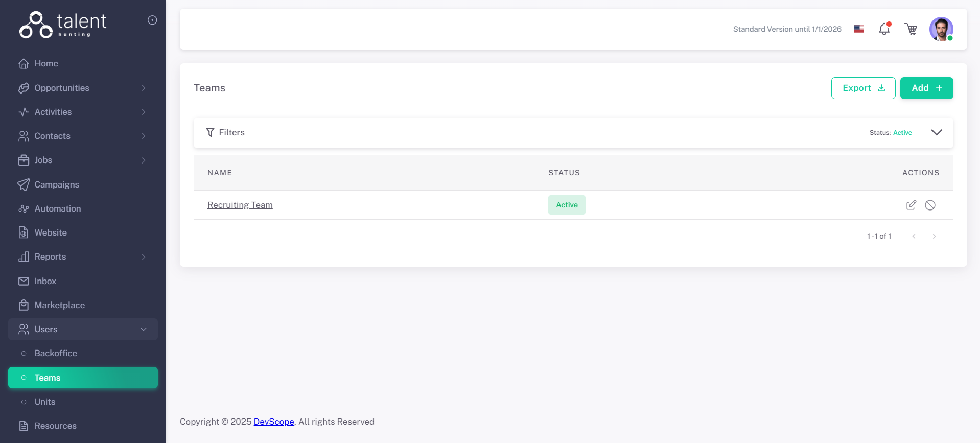The image size is (980, 443).
Task: Expand the Filters panel chevron
Action: (936, 132)
